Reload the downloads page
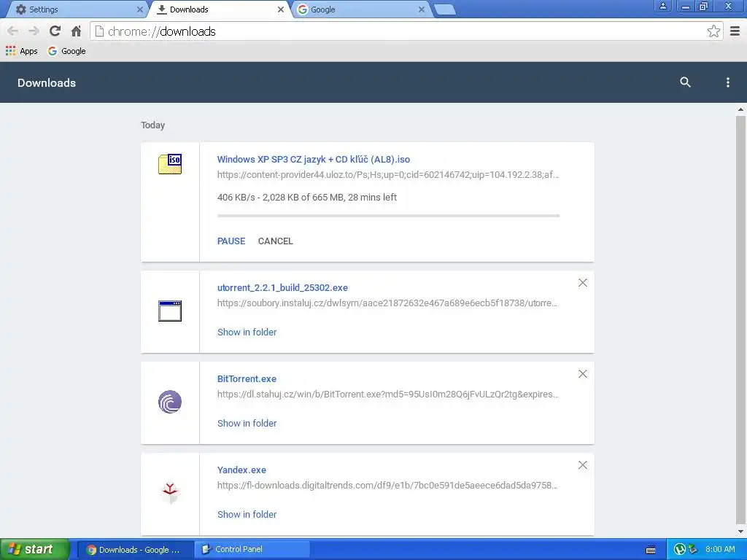The image size is (747, 560). [x=55, y=31]
